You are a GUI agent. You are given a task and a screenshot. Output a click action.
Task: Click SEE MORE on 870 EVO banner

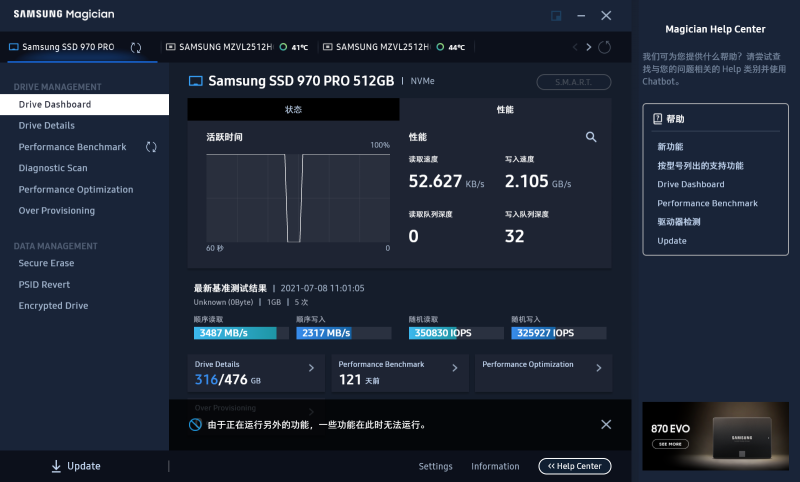[670, 444]
